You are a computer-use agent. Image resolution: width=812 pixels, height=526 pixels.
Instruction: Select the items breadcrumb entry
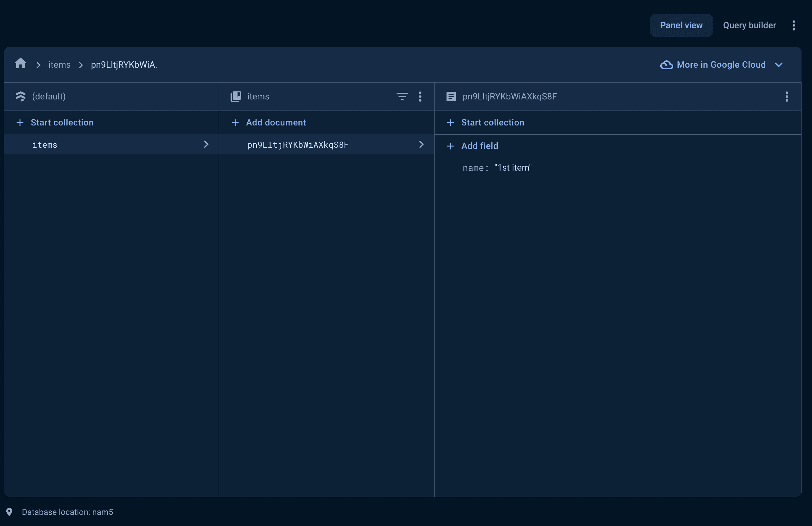point(59,64)
